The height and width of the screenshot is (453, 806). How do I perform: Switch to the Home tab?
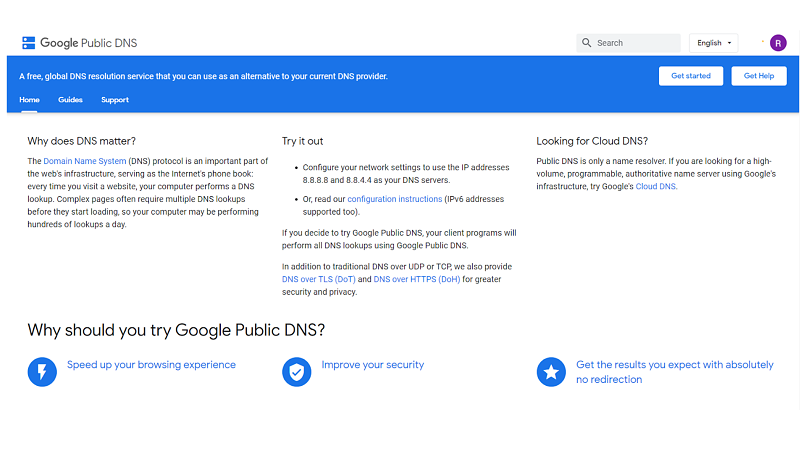click(29, 100)
